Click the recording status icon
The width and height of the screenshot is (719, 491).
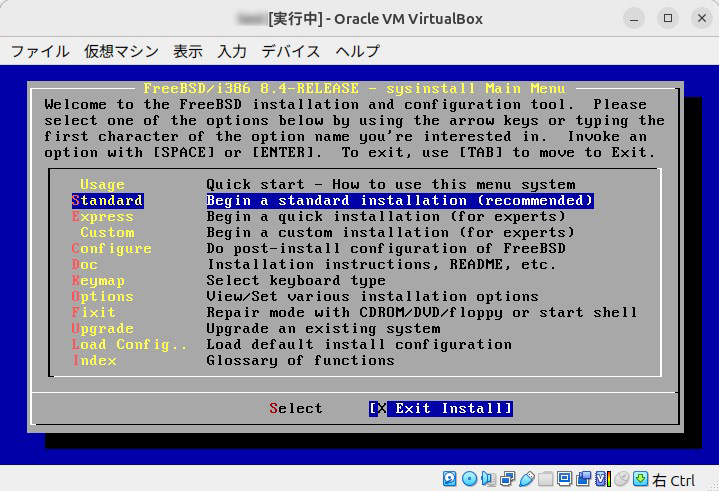583,479
